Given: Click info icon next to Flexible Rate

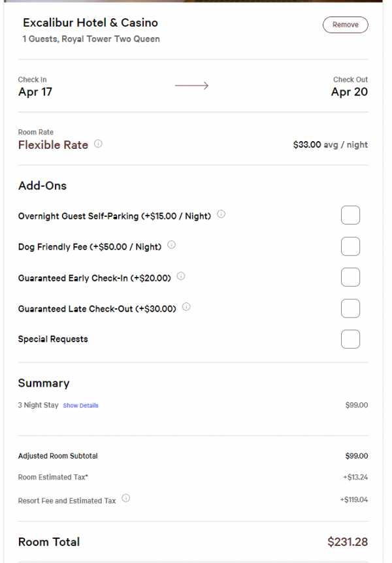Looking at the screenshot, I should click(x=98, y=144).
